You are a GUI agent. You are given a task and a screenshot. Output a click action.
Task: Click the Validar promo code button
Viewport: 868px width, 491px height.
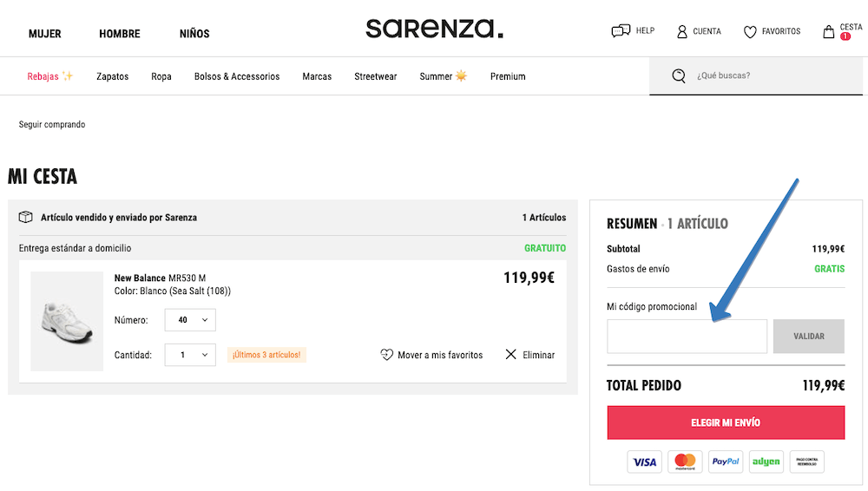[x=809, y=336]
